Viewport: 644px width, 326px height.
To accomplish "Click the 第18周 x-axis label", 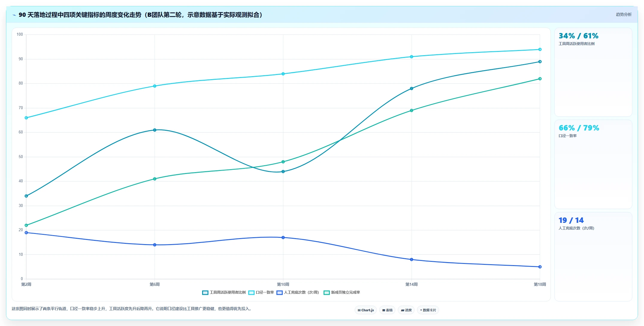I will (x=540, y=284).
